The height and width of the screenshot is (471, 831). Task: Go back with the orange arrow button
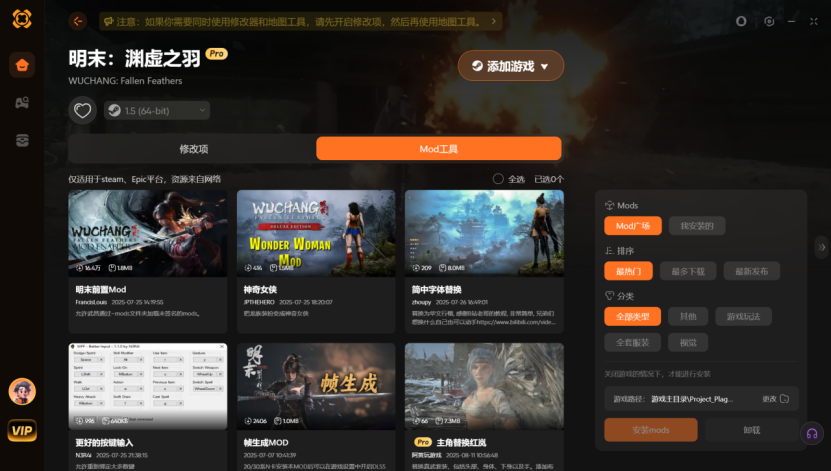(78, 21)
